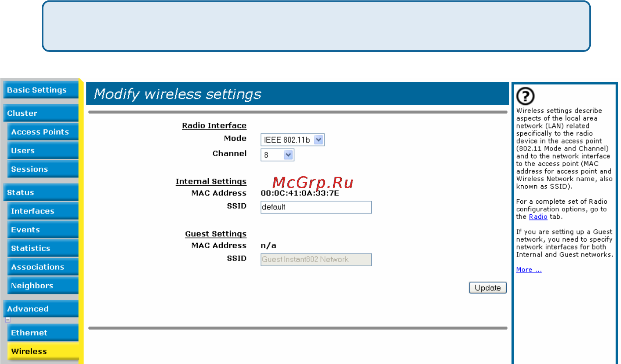Click the guest MAC Address value n/a
The width and height of the screenshot is (621, 364).
tap(269, 245)
